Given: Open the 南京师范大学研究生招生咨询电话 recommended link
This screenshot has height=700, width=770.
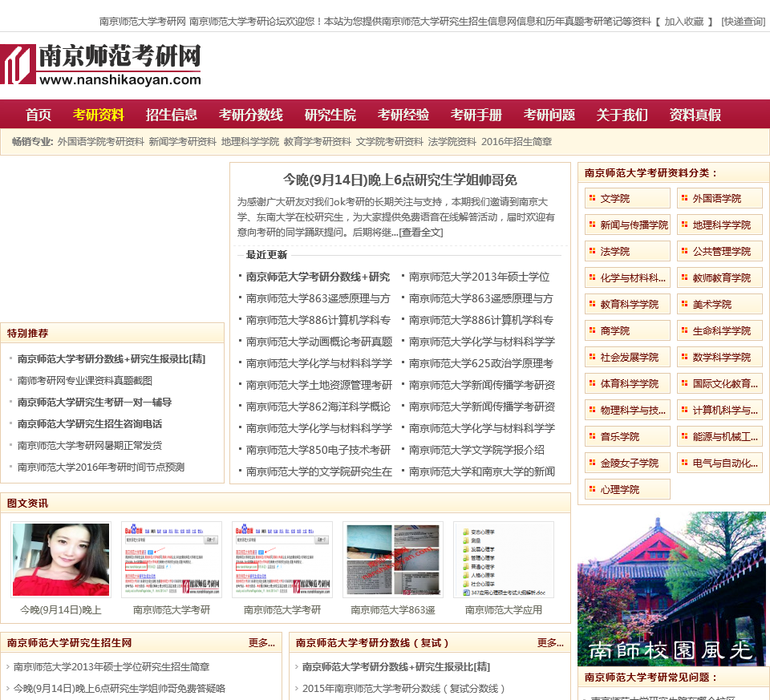Looking at the screenshot, I should (x=90, y=423).
